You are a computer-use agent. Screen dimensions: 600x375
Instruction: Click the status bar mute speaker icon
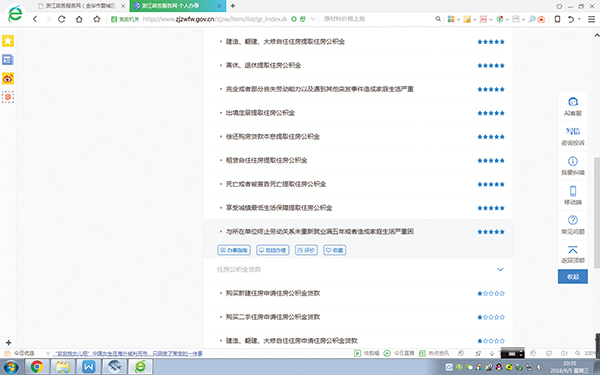pos(564,353)
